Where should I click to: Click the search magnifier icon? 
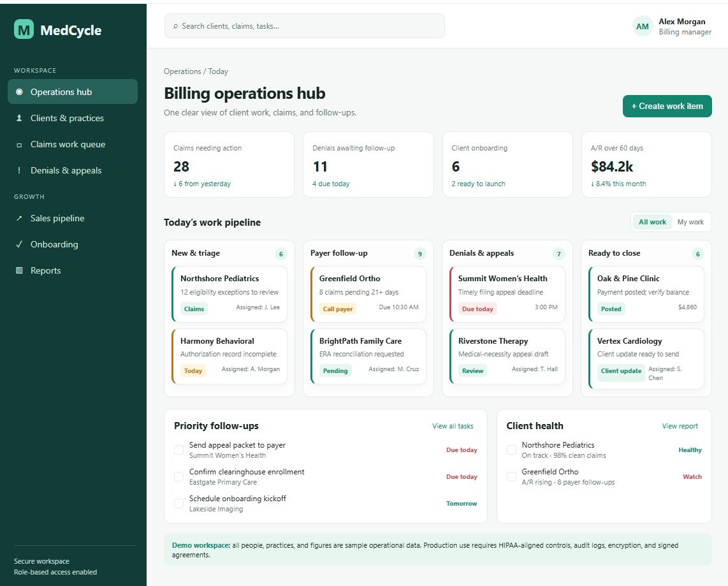(175, 27)
